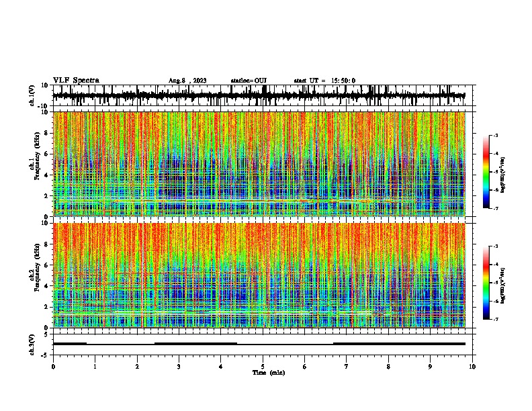The image size is (532, 411).
Task: Click the "ch.3(V)" axis label
Action: coord(32,345)
